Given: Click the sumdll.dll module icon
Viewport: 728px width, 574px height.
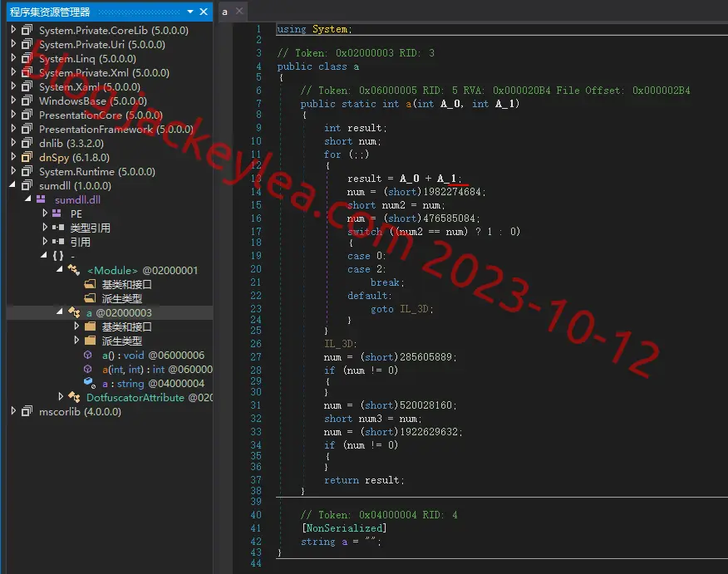Looking at the screenshot, I should (42, 199).
